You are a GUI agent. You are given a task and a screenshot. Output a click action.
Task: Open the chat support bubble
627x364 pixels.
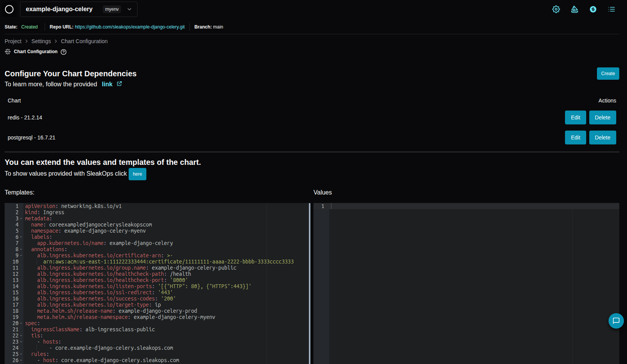(x=616, y=321)
